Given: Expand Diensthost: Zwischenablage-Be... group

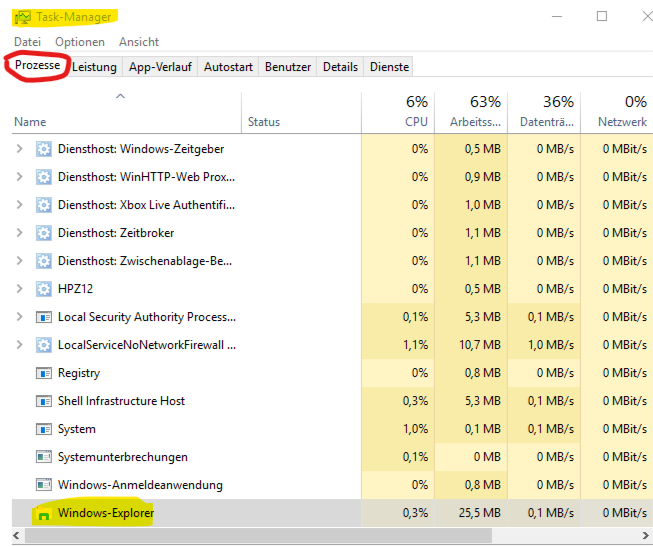Looking at the screenshot, I should coord(19,261).
